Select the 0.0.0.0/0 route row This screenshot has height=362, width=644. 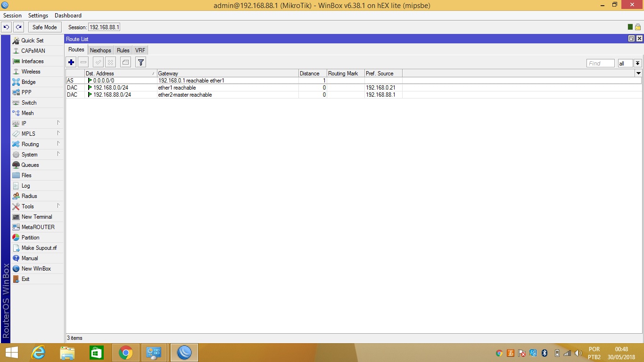(354, 81)
